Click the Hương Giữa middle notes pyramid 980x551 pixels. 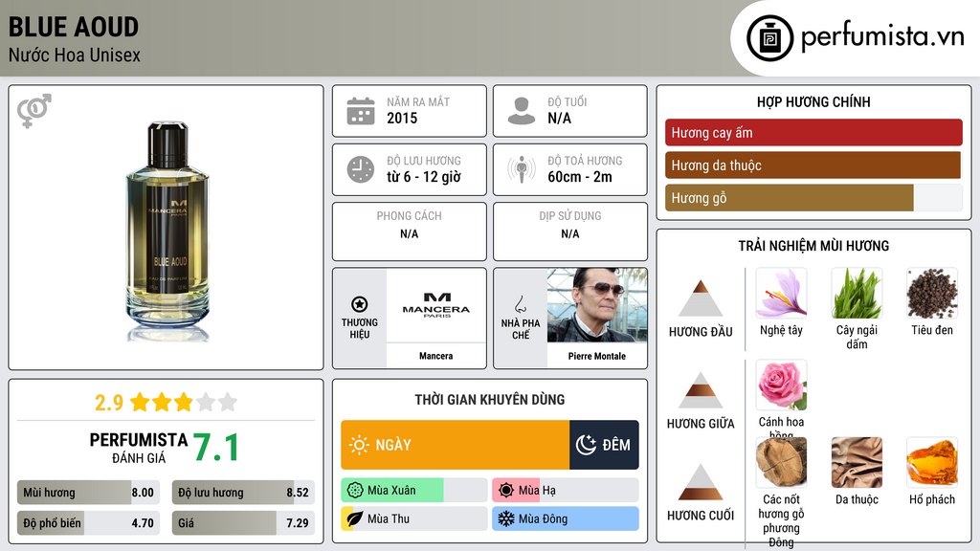click(x=700, y=390)
